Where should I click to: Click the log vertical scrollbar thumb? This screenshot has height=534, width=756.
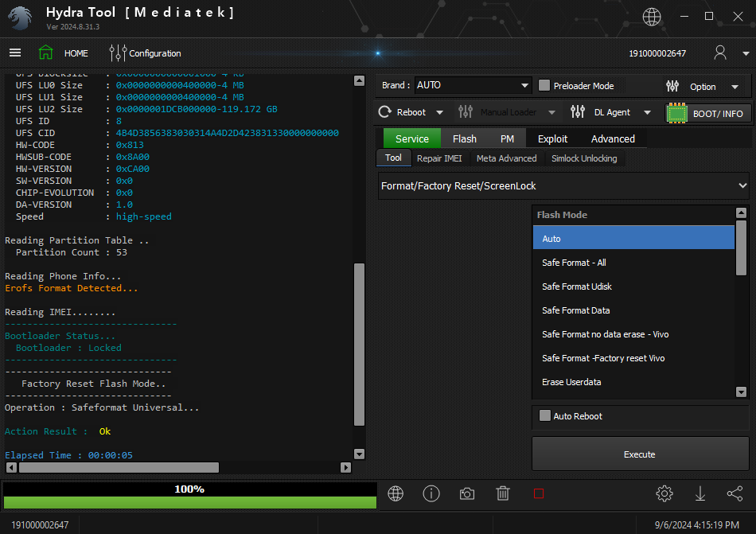point(359,344)
